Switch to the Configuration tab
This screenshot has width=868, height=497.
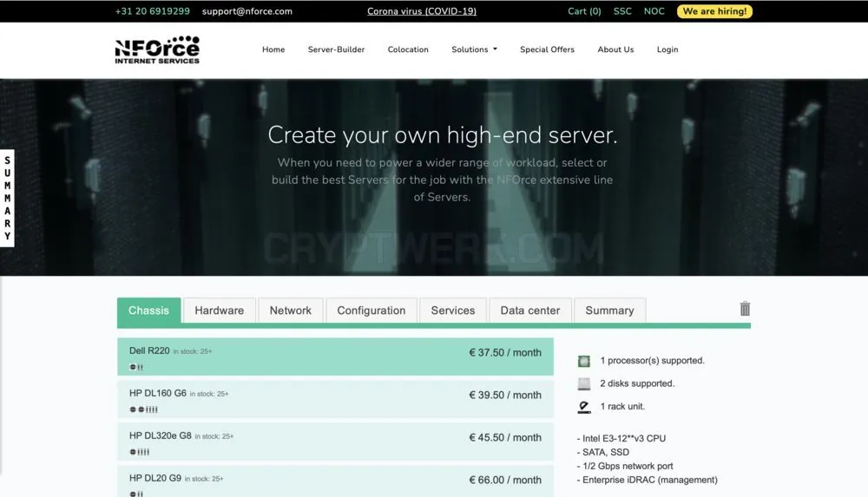point(372,311)
